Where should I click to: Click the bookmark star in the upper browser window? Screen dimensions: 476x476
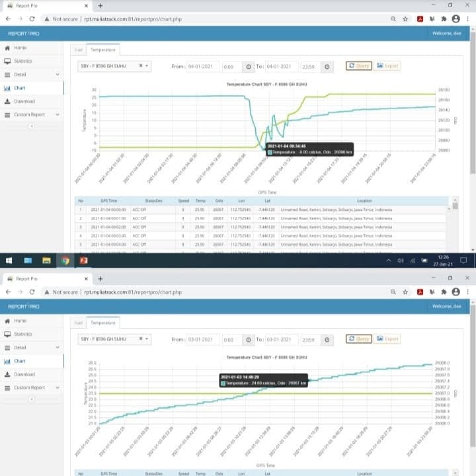405,19
